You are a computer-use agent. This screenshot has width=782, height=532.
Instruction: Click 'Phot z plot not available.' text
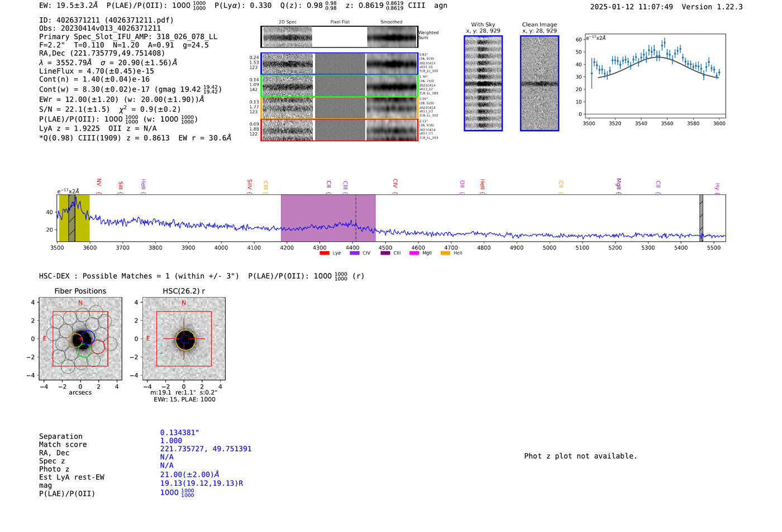tap(580, 456)
